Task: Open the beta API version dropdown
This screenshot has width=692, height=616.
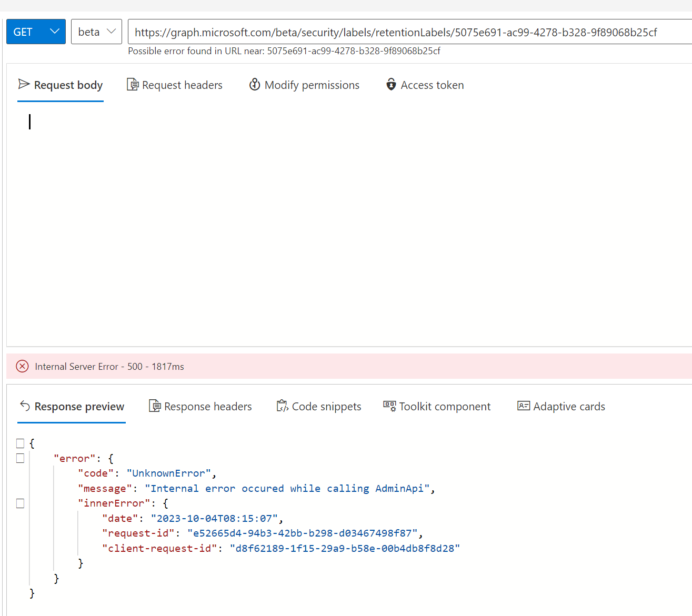Action: click(96, 32)
